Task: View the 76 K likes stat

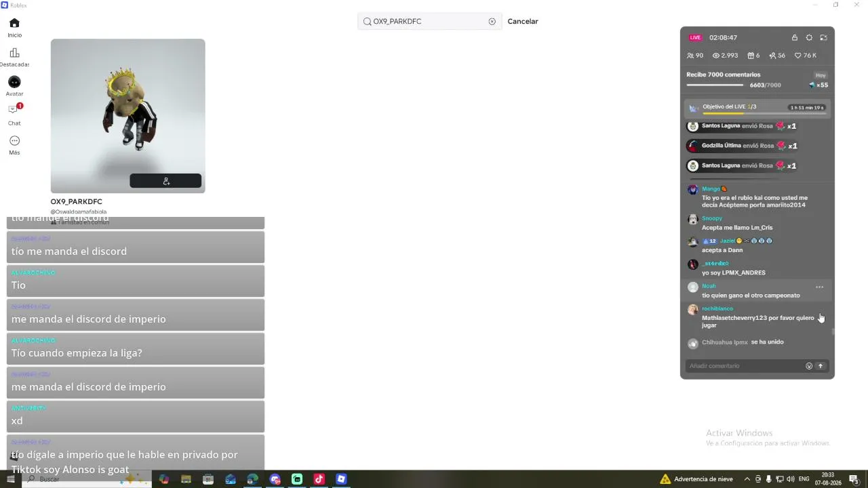Action: pyautogui.click(x=806, y=56)
